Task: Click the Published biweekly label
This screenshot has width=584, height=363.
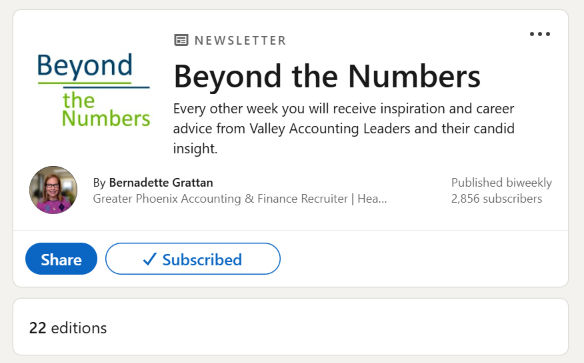Action: click(x=501, y=183)
